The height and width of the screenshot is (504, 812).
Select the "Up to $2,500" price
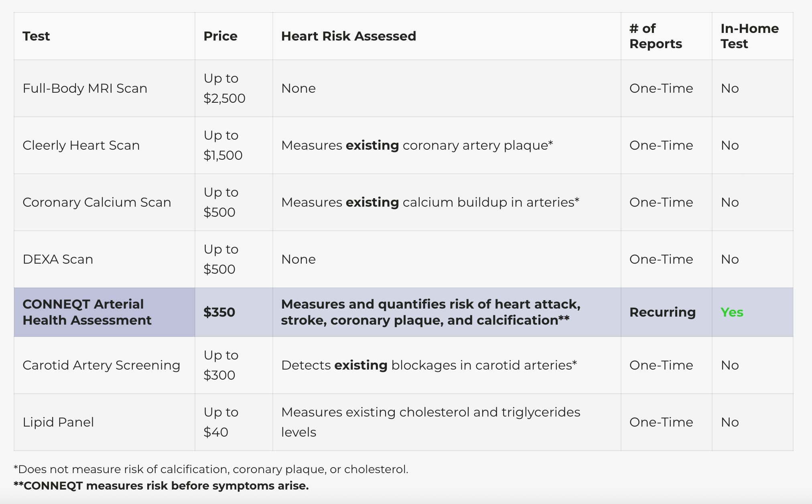point(224,88)
